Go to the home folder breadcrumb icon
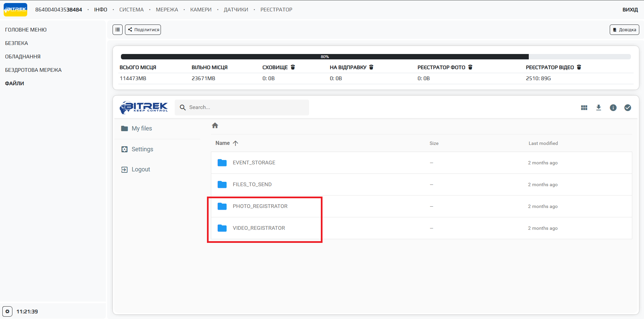This screenshot has height=319, width=644. pyautogui.click(x=215, y=125)
